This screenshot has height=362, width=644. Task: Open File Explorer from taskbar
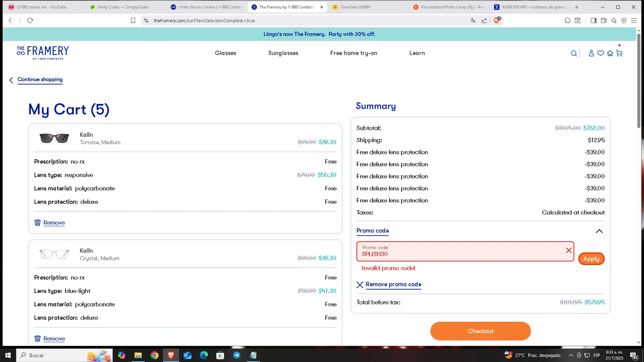(x=138, y=355)
